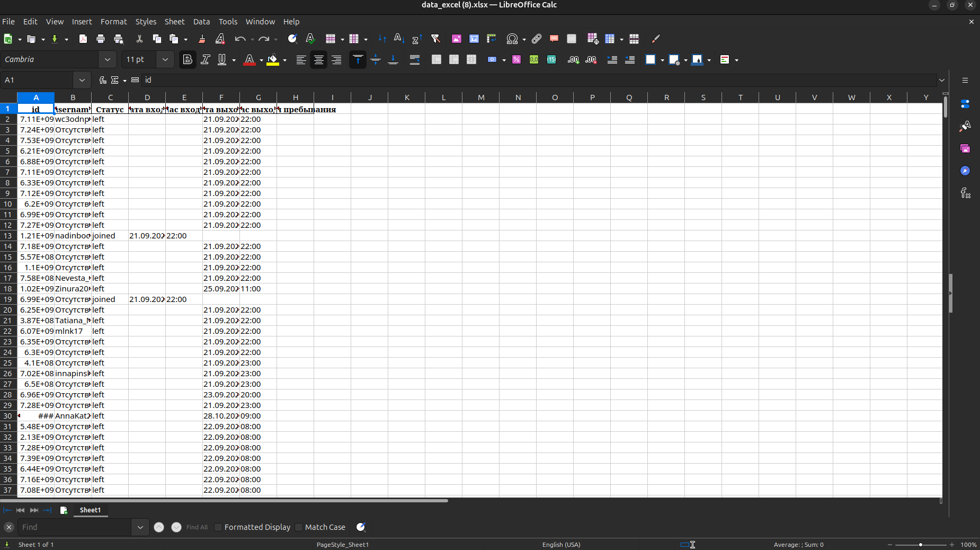This screenshot has width=980, height=550.
Task: Enable the Match Case checkbox
Action: pos(299,527)
